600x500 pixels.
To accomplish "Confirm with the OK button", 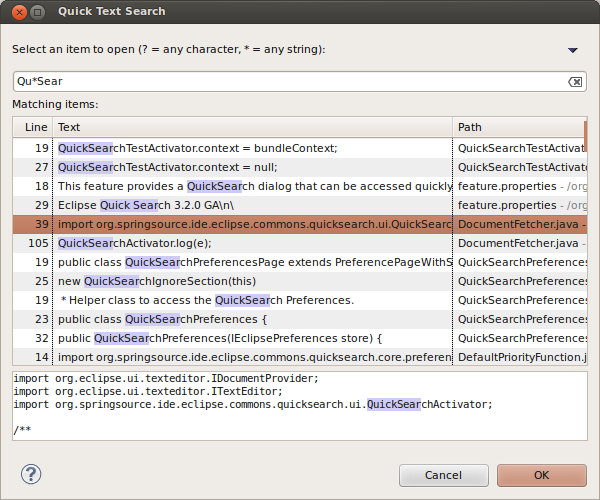I will pyautogui.click(x=541, y=475).
